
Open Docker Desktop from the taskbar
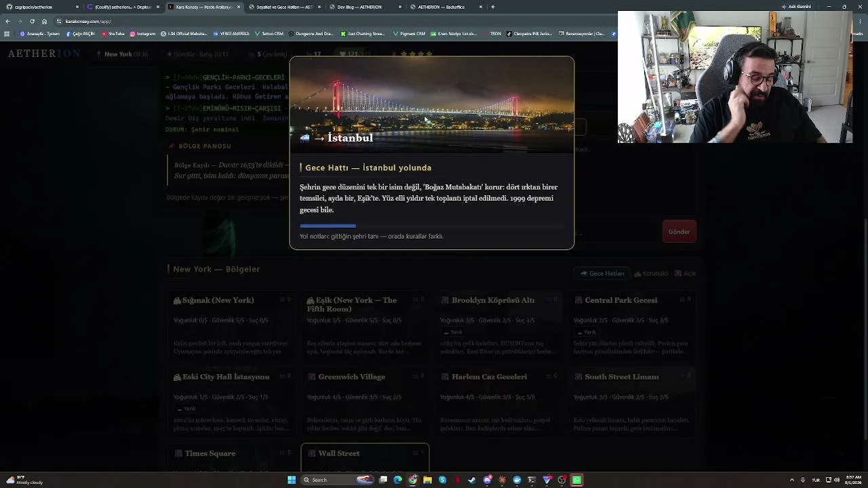517,480
